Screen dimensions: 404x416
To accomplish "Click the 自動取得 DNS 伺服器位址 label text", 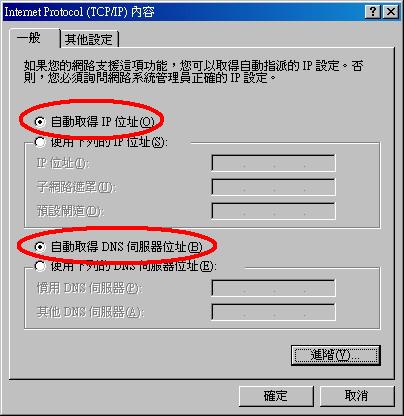I will (127, 247).
